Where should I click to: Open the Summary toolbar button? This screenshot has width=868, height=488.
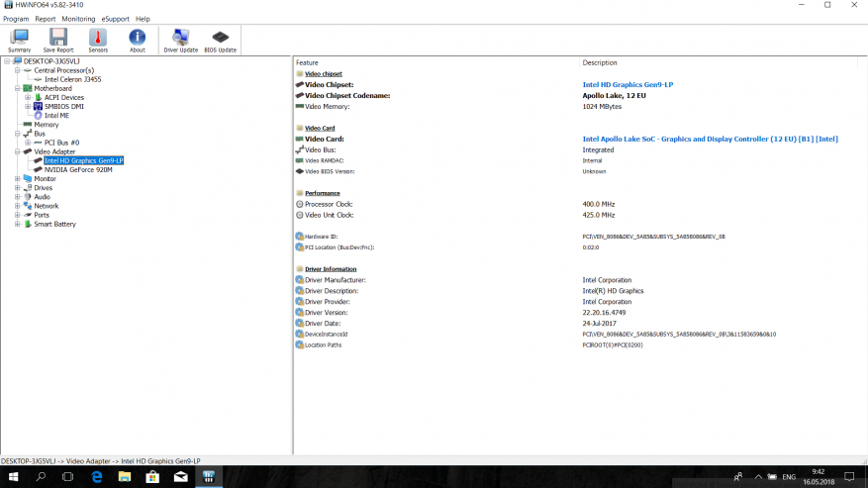(20, 41)
